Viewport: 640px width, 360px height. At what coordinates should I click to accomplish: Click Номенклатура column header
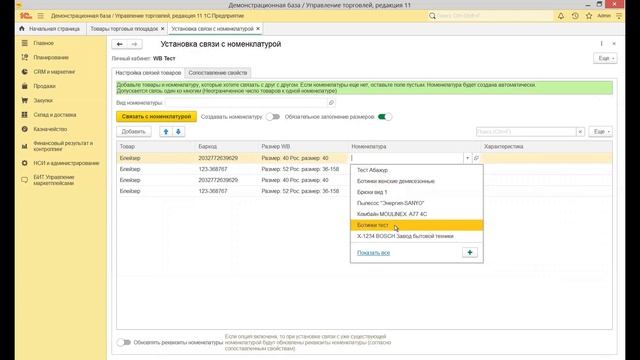pyautogui.click(x=415, y=147)
